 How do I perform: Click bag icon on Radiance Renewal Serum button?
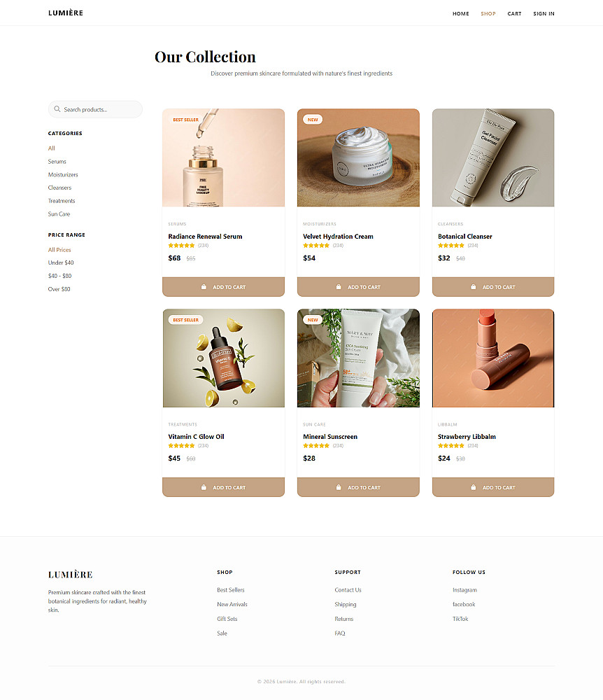pyautogui.click(x=204, y=287)
